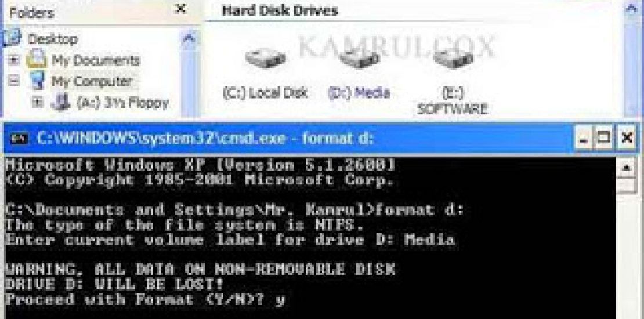Expand the My Documents tree node
This screenshot has width=644, height=319.
pos(15,60)
